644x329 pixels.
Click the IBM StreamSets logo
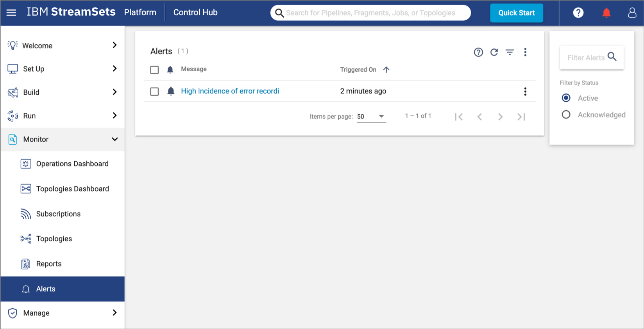point(71,12)
